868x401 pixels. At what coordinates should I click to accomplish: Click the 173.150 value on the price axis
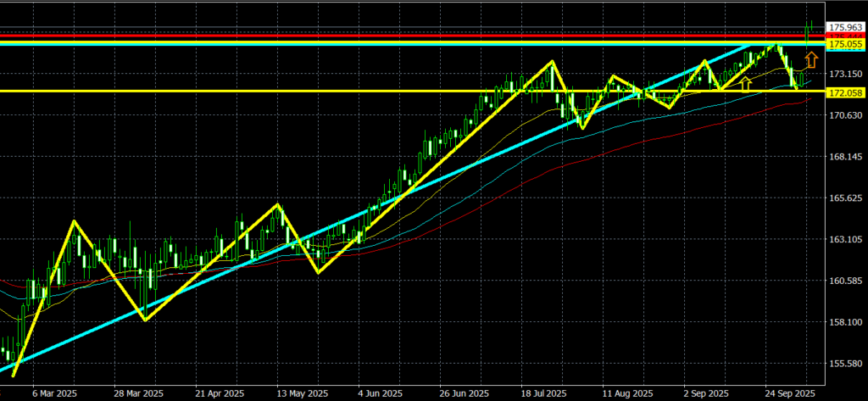coord(846,74)
